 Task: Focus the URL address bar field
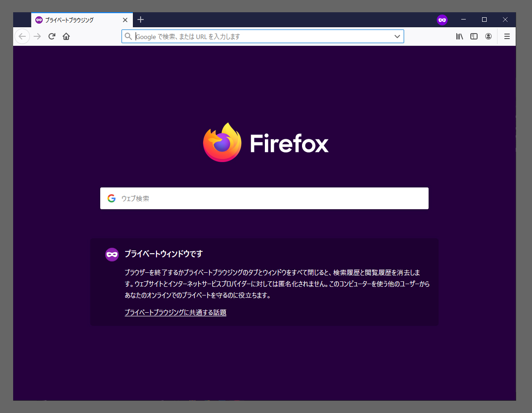click(x=263, y=36)
